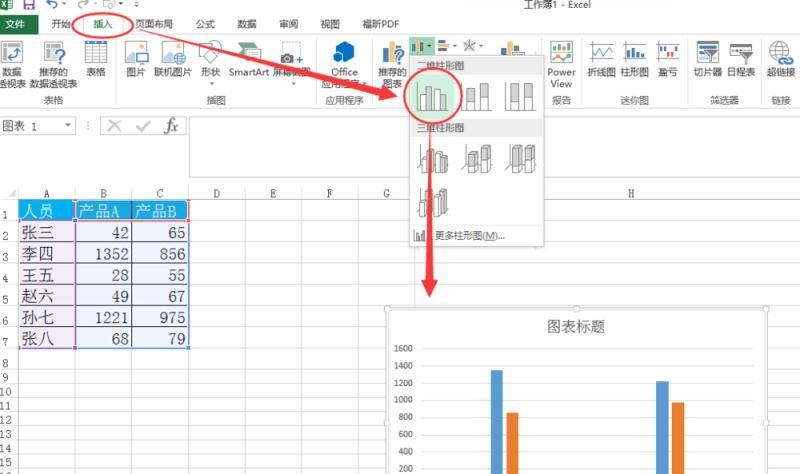Viewport: 800px width, 474px height.
Task: Click the Shapes (形状) icon
Action: (x=210, y=53)
